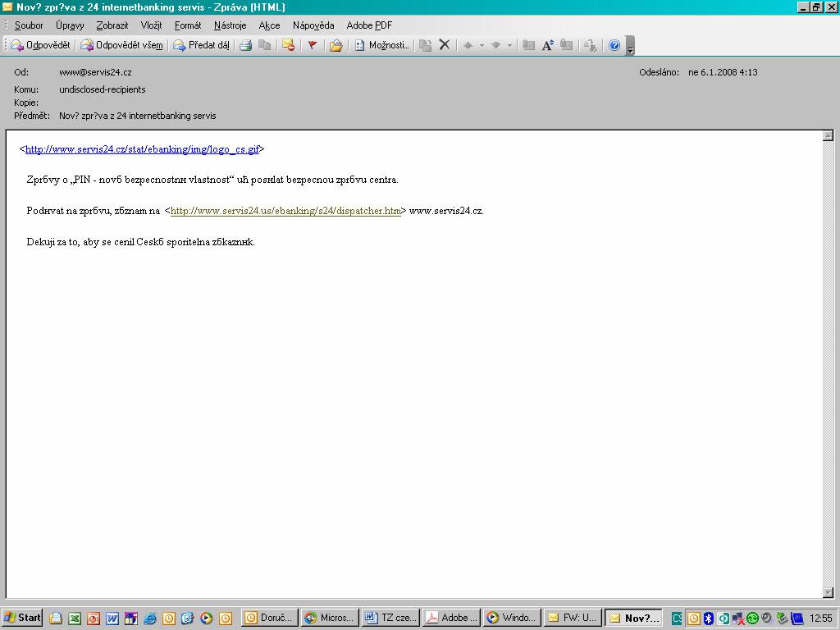Delete message with the X icon

[445, 45]
